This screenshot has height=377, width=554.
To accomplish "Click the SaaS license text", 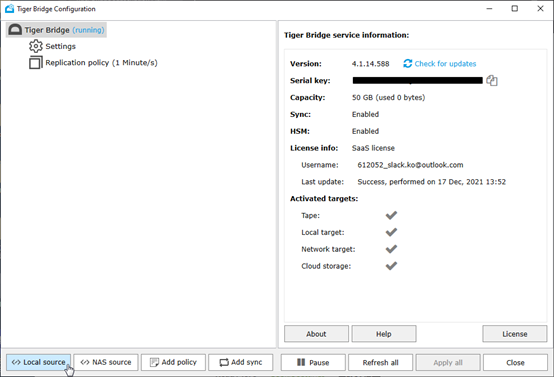I will coord(373,148).
